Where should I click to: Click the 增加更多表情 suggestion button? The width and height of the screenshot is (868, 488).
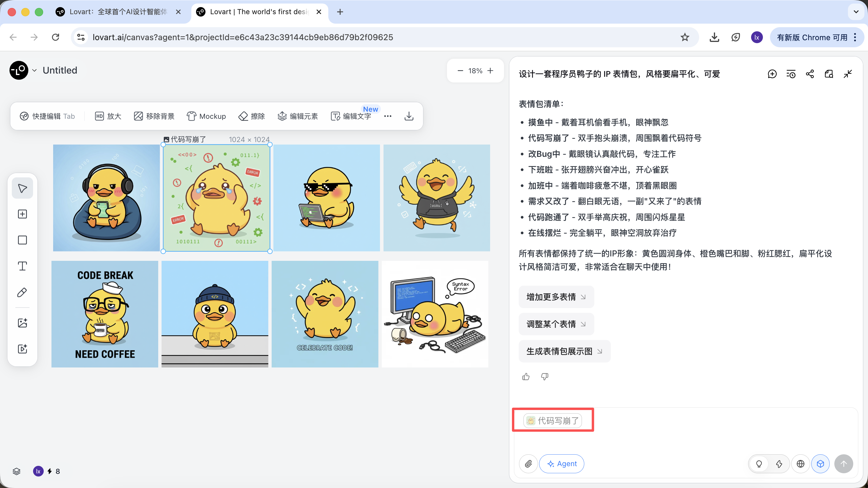point(556,297)
